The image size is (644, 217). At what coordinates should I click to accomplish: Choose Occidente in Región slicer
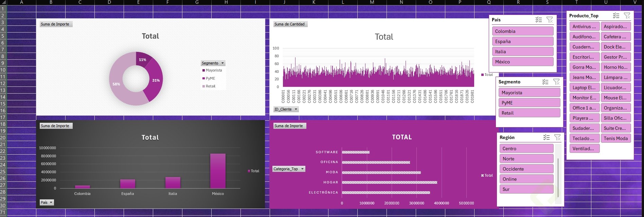pyautogui.click(x=526, y=169)
